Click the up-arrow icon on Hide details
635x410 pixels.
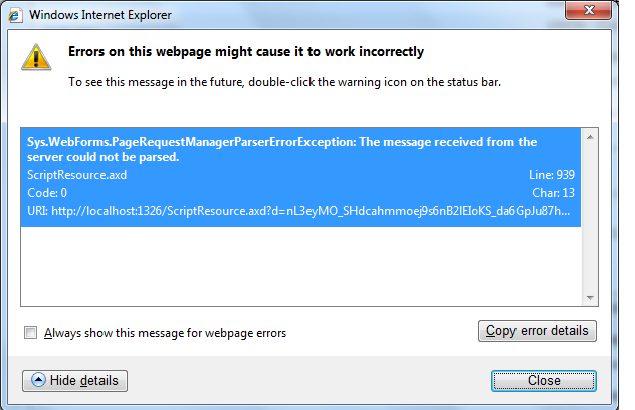pyautogui.click(x=38, y=380)
